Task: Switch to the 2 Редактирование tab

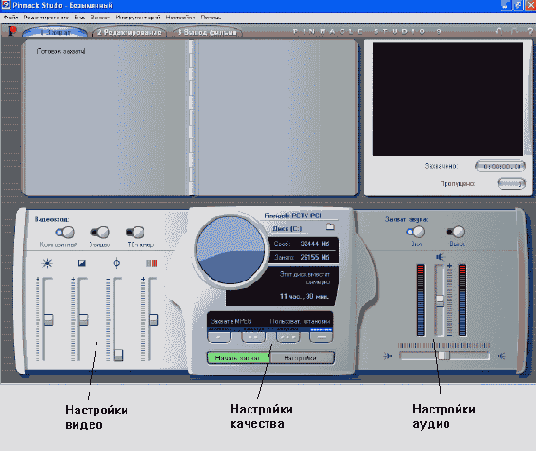Action: [129, 32]
